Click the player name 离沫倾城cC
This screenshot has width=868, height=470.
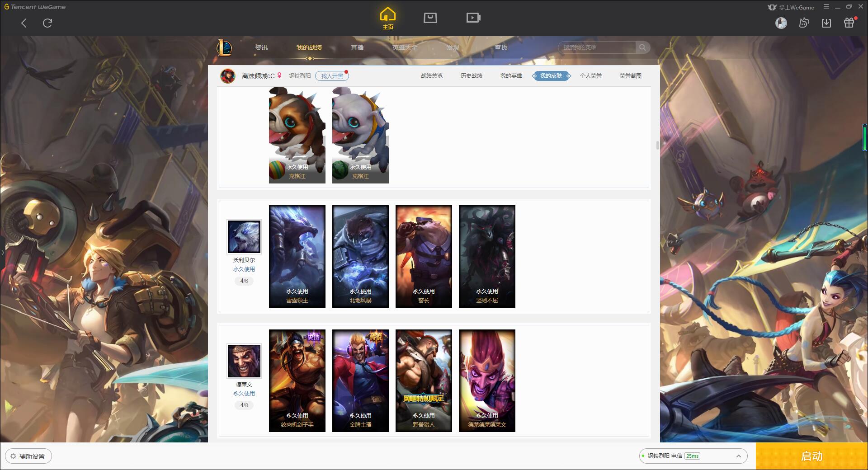(258, 76)
